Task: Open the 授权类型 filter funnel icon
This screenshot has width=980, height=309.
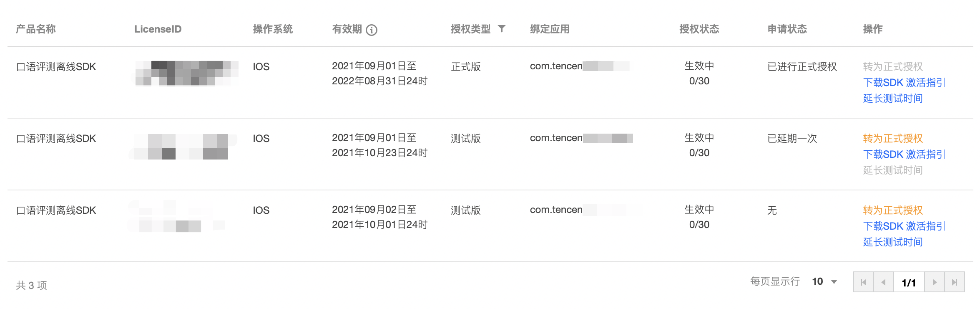Action: (x=502, y=29)
